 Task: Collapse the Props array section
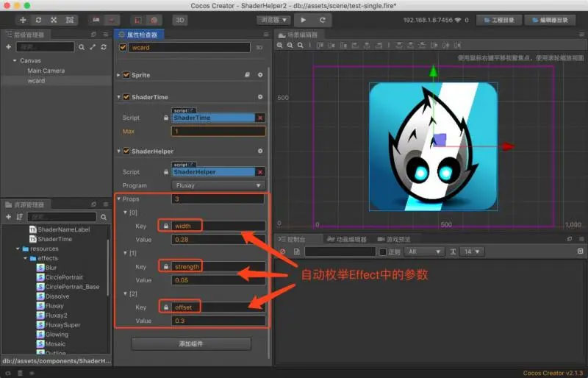(119, 199)
